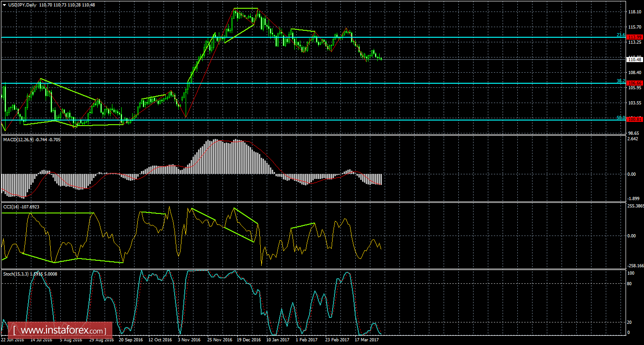Click the 23 Feb 2017 date label
The height and width of the screenshot is (345, 644).
point(337,340)
